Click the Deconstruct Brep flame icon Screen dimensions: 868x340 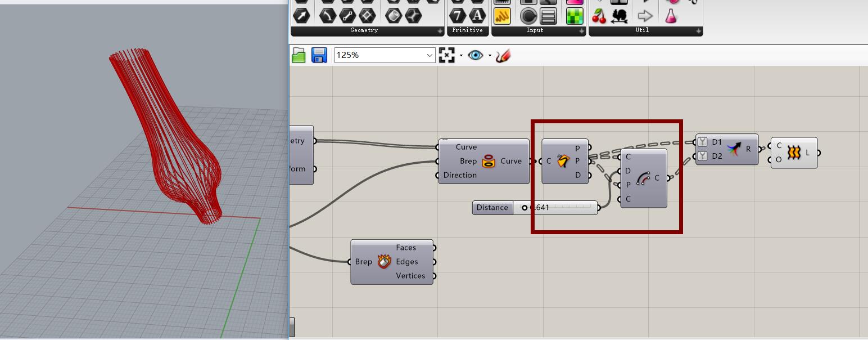click(384, 262)
